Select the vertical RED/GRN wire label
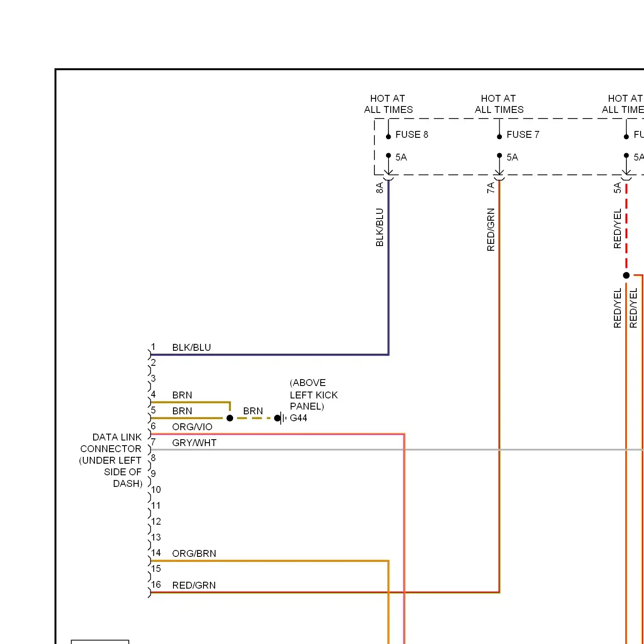The image size is (644, 644). [x=491, y=229]
